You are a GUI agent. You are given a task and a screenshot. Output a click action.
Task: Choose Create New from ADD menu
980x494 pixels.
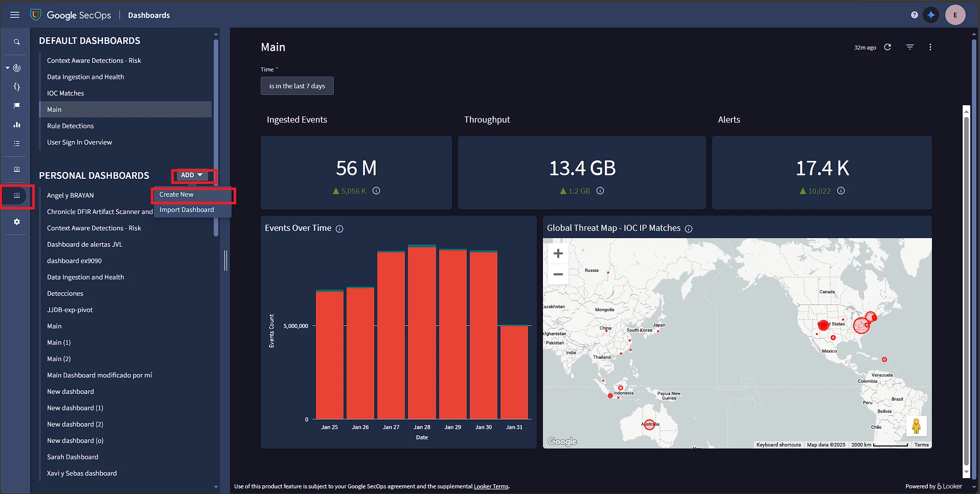(193, 195)
